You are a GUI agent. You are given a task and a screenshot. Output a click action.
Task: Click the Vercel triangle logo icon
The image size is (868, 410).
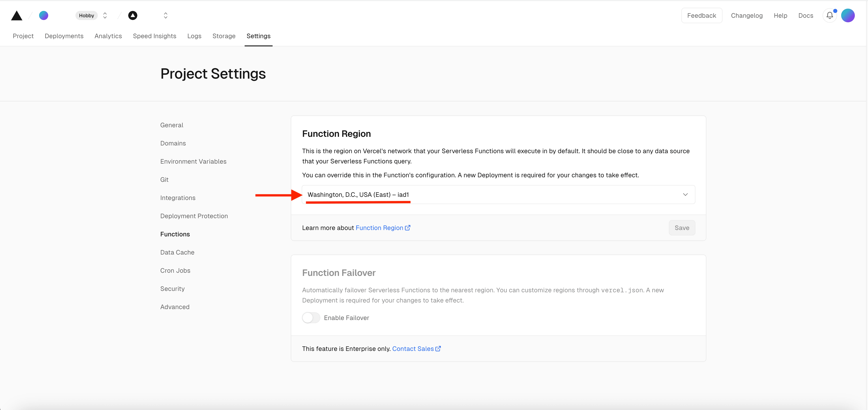[17, 15]
